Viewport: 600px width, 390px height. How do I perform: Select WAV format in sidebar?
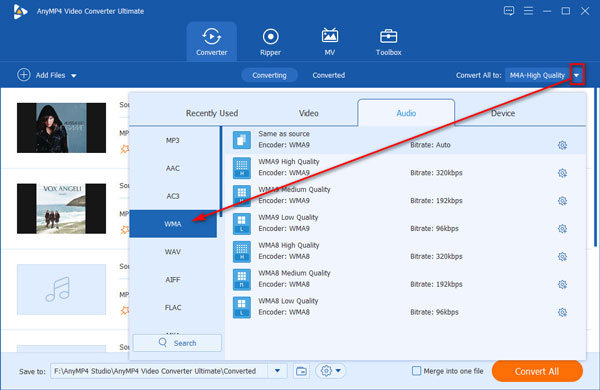coord(173,252)
